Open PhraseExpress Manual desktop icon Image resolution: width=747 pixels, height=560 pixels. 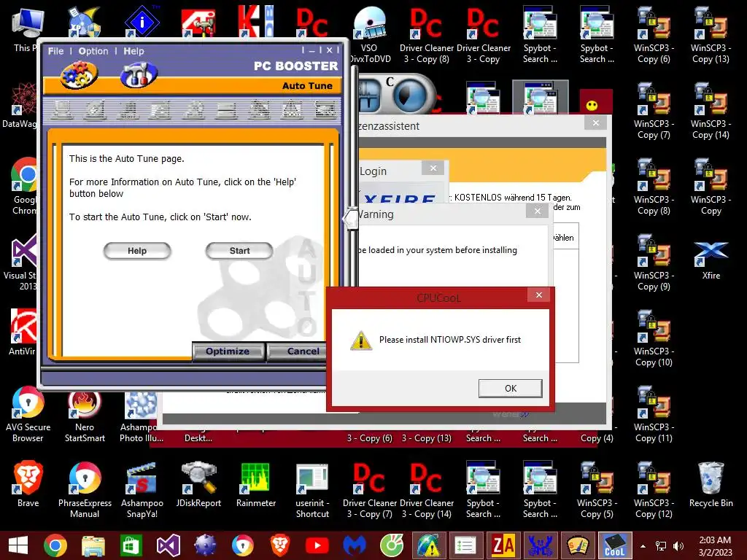point(85,490)
